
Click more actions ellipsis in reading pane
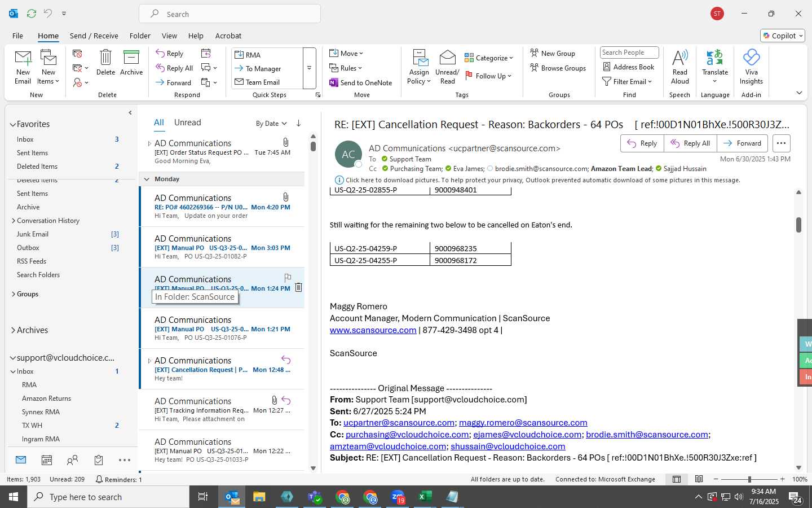[781, 143]
